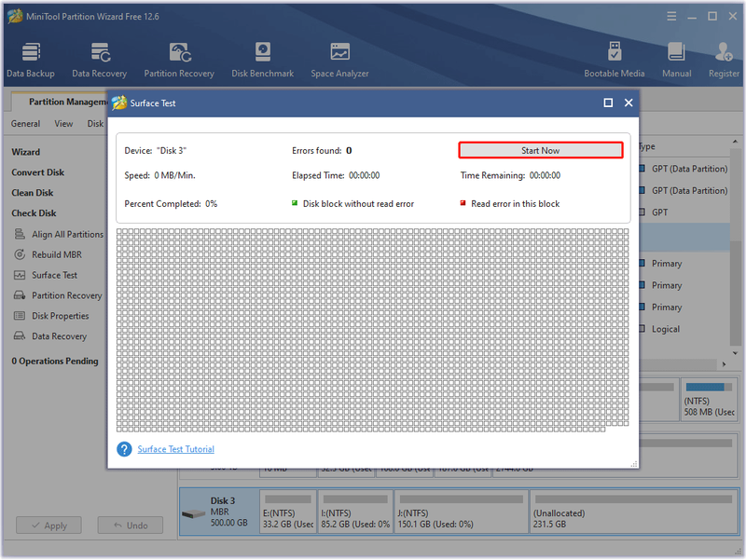Select the Unallocated 231.5 GB block on Disk 3
The height and width of the screenshot is (560, 746).
click(x=634, y=512)
